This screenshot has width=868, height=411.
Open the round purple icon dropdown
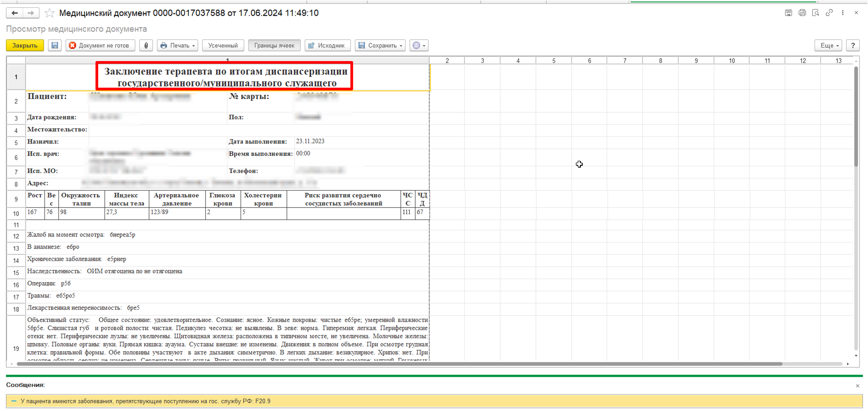pos(419,45)
